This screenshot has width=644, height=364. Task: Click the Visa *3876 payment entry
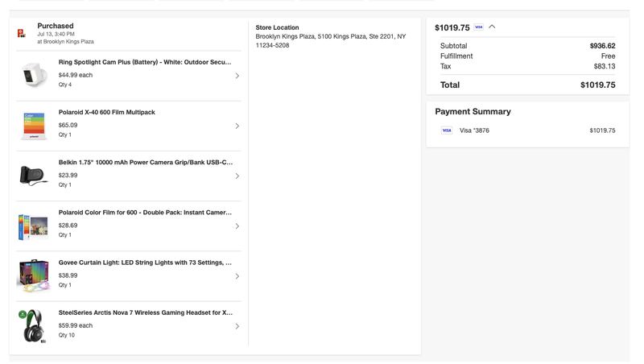[528, 130]
